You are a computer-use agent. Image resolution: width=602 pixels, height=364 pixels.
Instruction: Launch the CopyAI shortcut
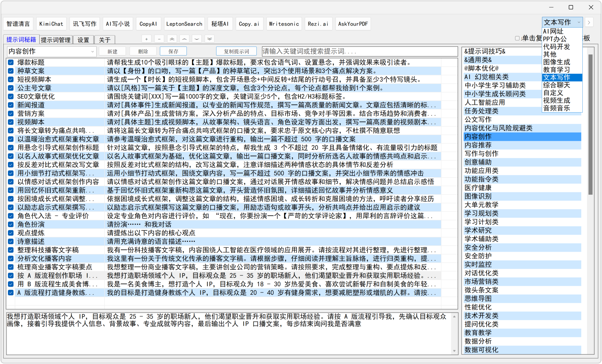(148, 24)
